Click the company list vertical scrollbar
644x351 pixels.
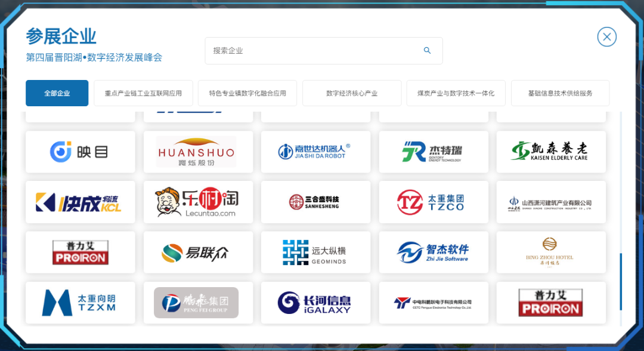621,282
